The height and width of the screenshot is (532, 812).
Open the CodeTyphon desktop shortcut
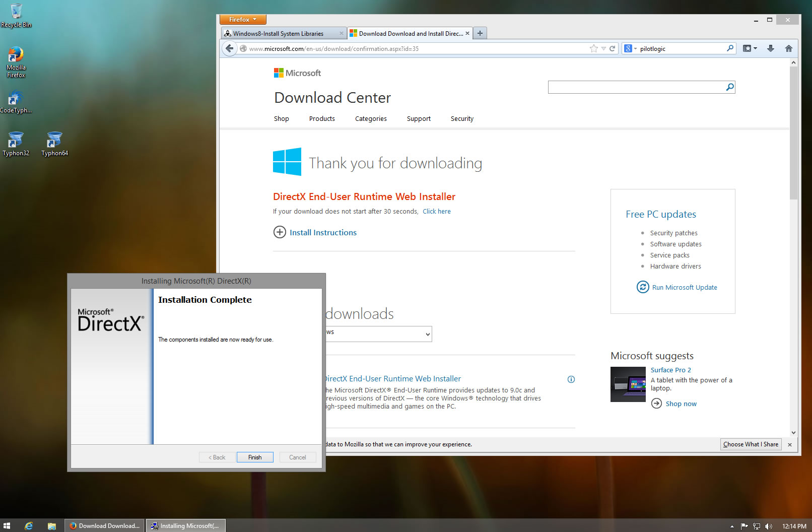(x=16, y=101)
